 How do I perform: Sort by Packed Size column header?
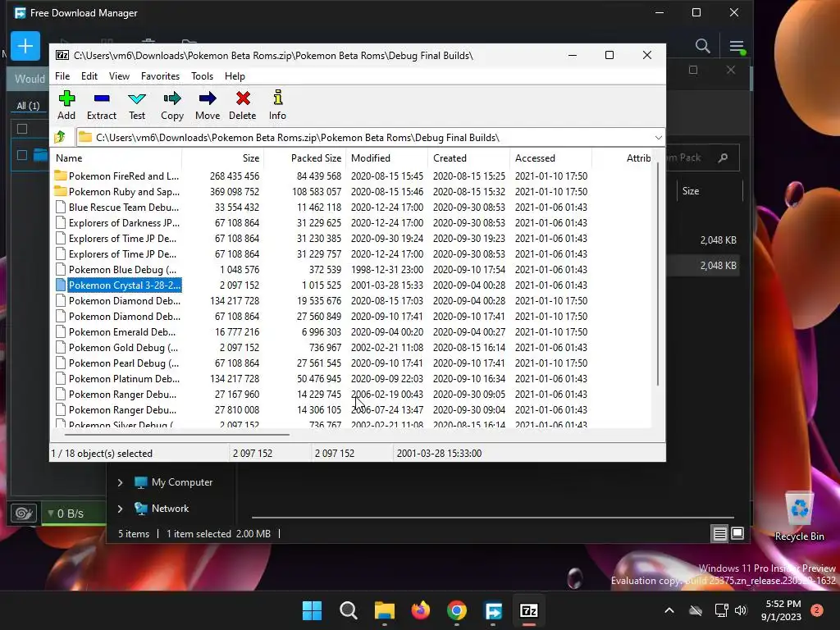click(305, 158)
